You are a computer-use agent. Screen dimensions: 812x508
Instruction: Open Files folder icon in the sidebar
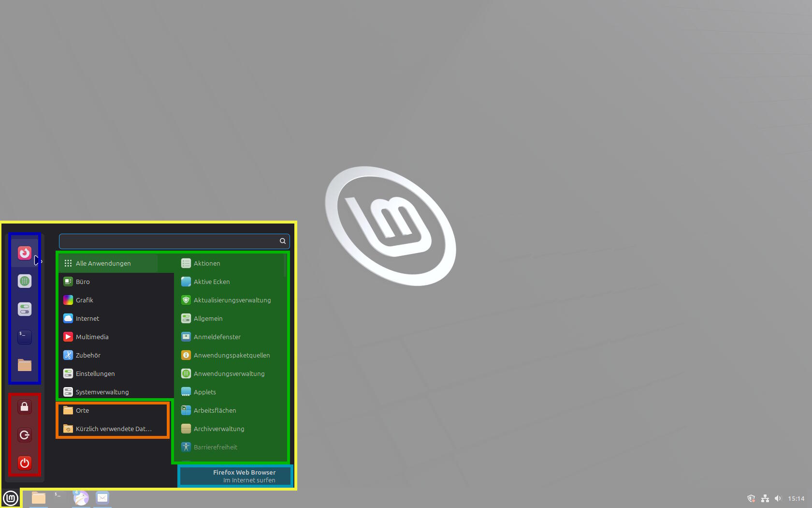(25, 365)
